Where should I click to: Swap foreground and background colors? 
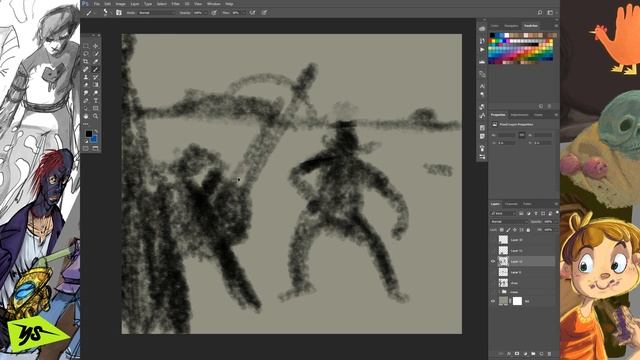(x=96, y=131)
